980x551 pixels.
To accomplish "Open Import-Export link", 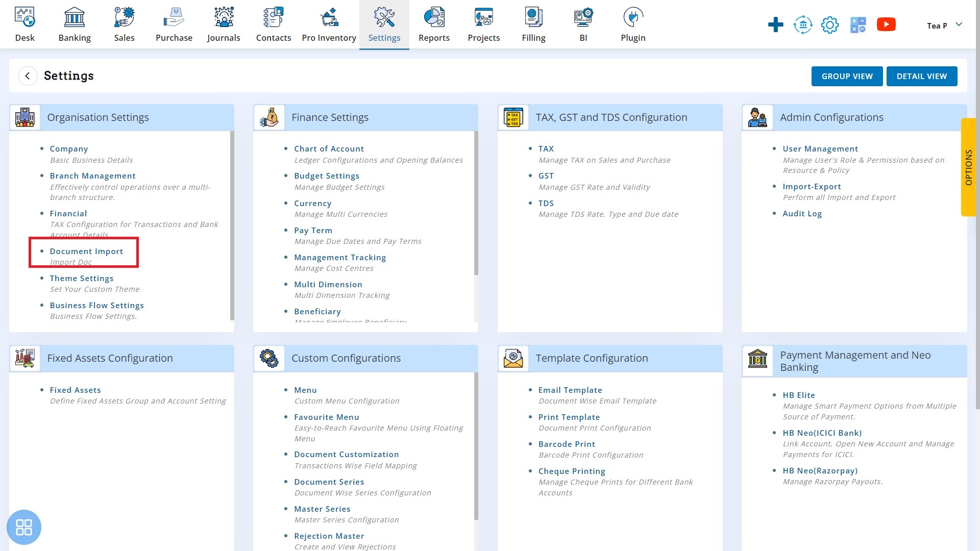I will (812, 186).
